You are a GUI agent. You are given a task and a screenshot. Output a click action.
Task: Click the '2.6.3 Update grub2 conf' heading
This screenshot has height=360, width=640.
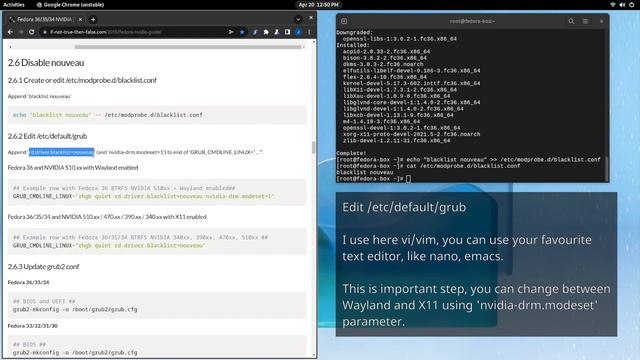tap(43, 267)
